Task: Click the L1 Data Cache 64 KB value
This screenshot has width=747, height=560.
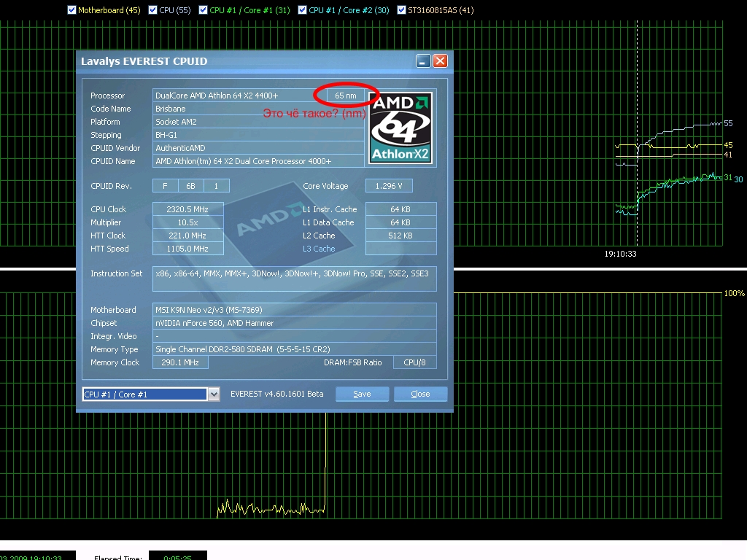Action: pos(400,222)
